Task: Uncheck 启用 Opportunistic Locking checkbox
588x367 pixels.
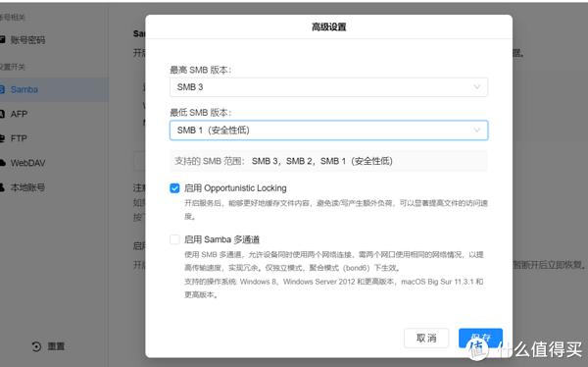Action: [174, 188]
